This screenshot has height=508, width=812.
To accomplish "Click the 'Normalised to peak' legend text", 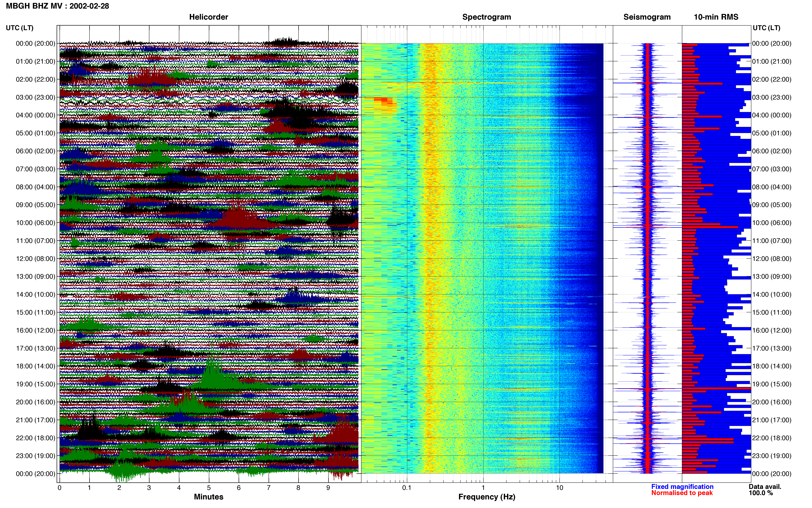I will point(682,493).
